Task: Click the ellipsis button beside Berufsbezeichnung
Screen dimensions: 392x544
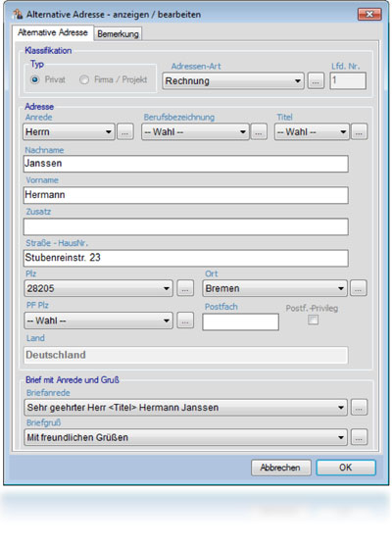Action: pos(259,132)
